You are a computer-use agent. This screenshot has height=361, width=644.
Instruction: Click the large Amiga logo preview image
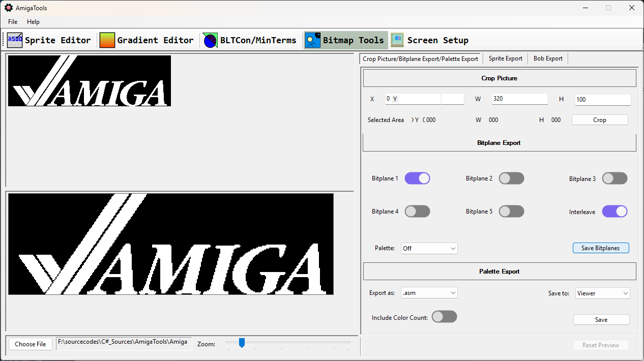tap(171, 244)
